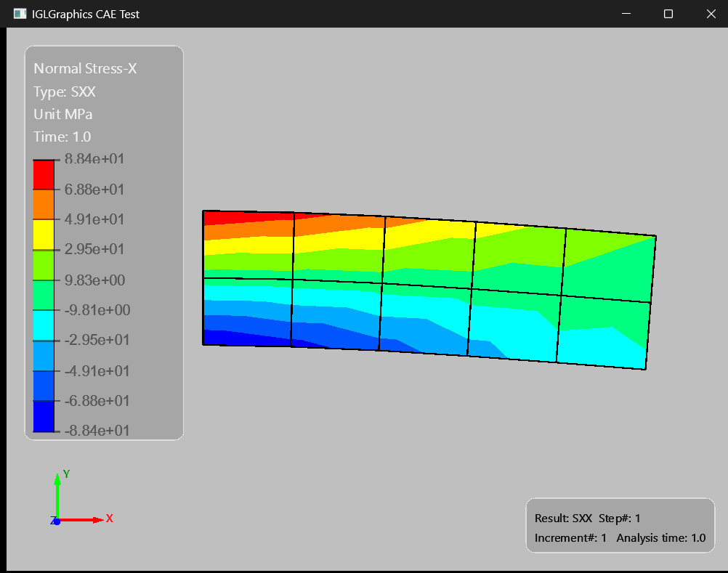Image resolution: width=728 pixels, height=573 pixels.
Task: Click the -6.88e+01 legend value
Action: [97, 401]
